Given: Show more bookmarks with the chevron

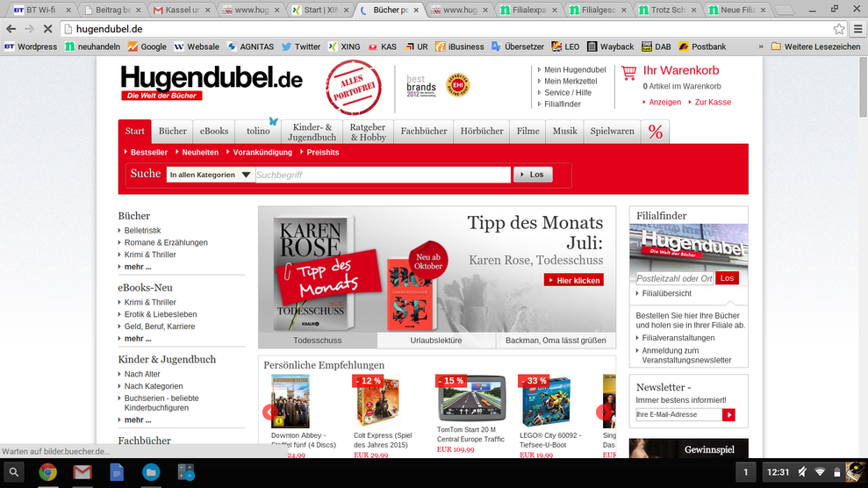Looking at the screenshot, I should click(x=761, y=47).
